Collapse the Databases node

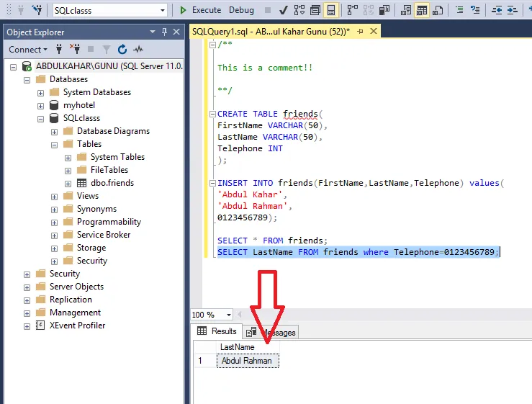[x=27, y=80]
